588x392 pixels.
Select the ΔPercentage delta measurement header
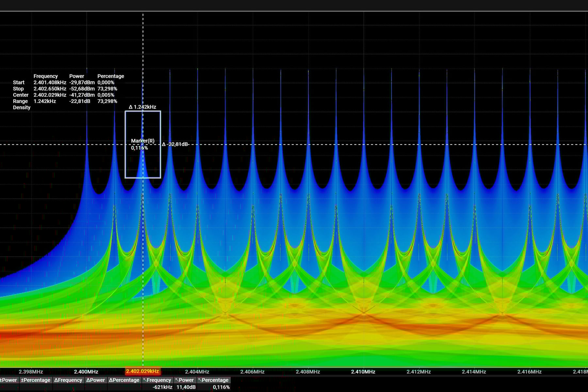click(124, 380)
